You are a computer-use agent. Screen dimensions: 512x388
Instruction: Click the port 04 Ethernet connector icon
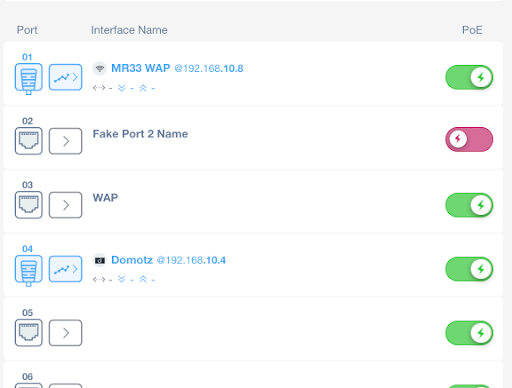pos(29,270)
